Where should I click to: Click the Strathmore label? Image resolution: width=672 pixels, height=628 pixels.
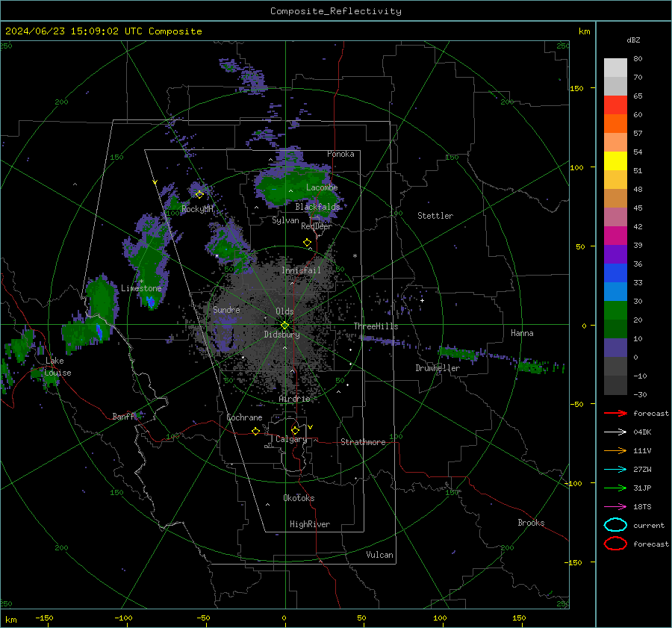click(363, 442)
